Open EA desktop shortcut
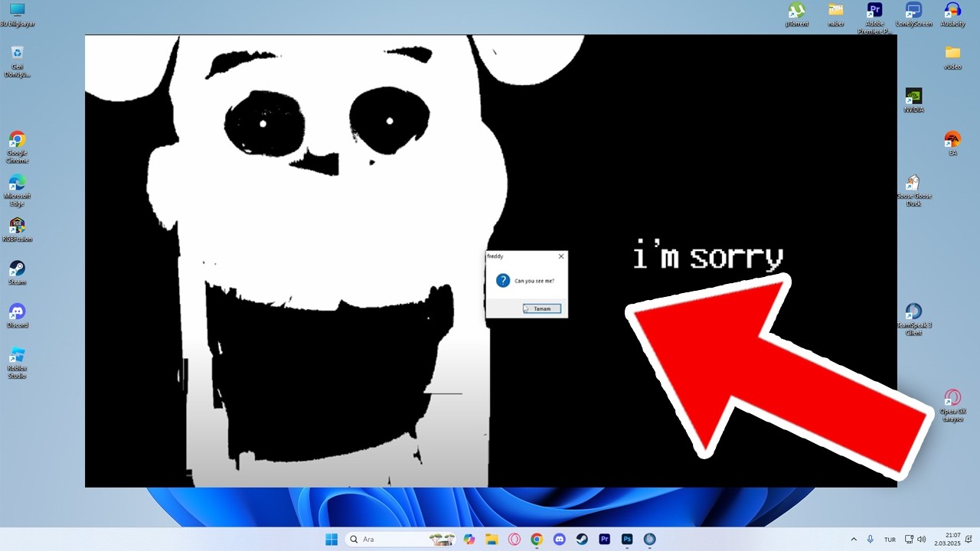The height and width of the screenshot is (551, 980). click(952, 144)
